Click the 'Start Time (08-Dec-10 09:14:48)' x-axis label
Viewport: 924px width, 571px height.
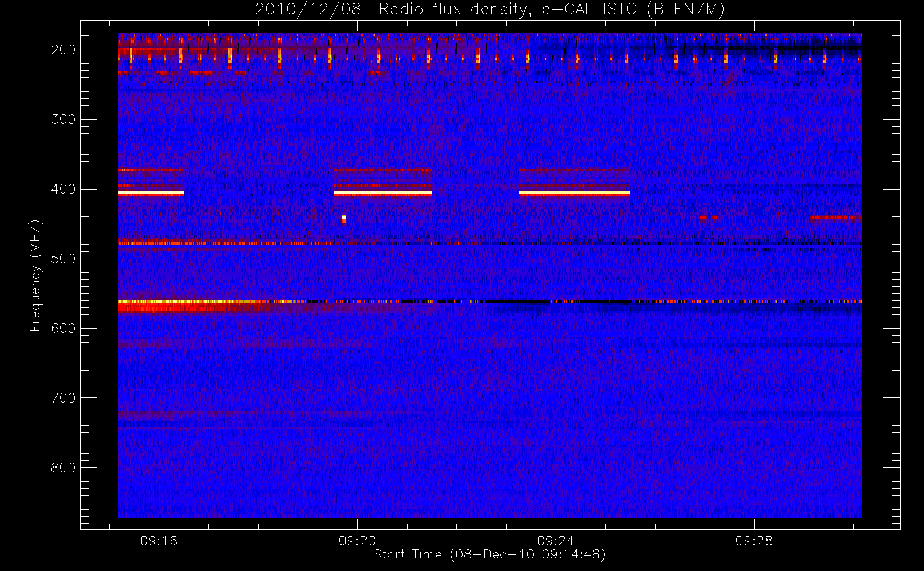489,554
